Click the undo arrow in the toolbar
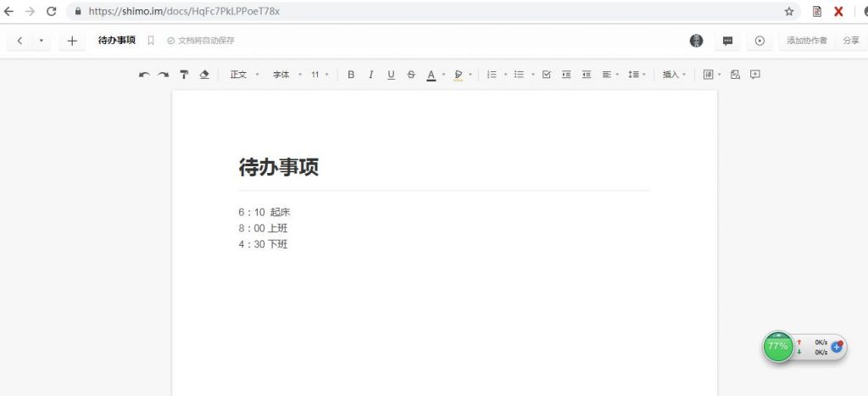The image size is (868, 396). (x=144, y=75)
